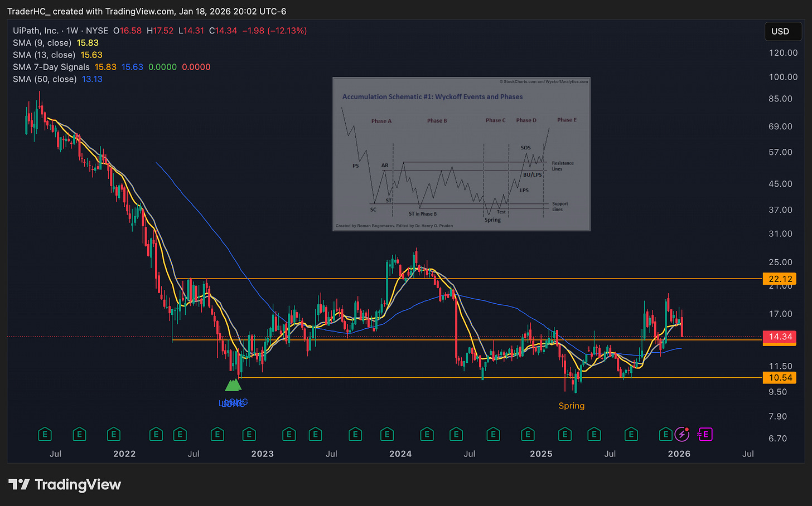Click the C14.34 close price value
Viewport: 812px width, 506px height.
tap(223, 31)
